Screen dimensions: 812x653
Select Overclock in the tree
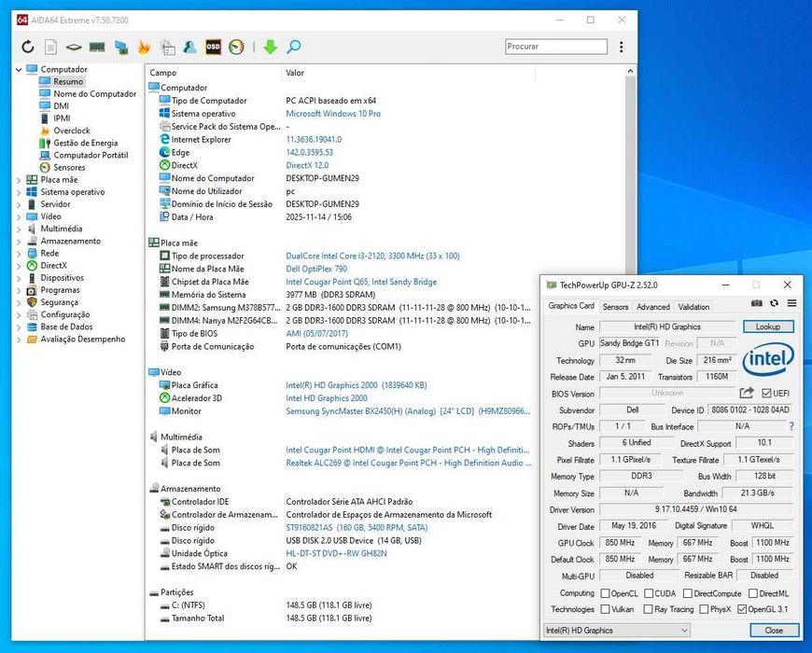click(72, 131)
